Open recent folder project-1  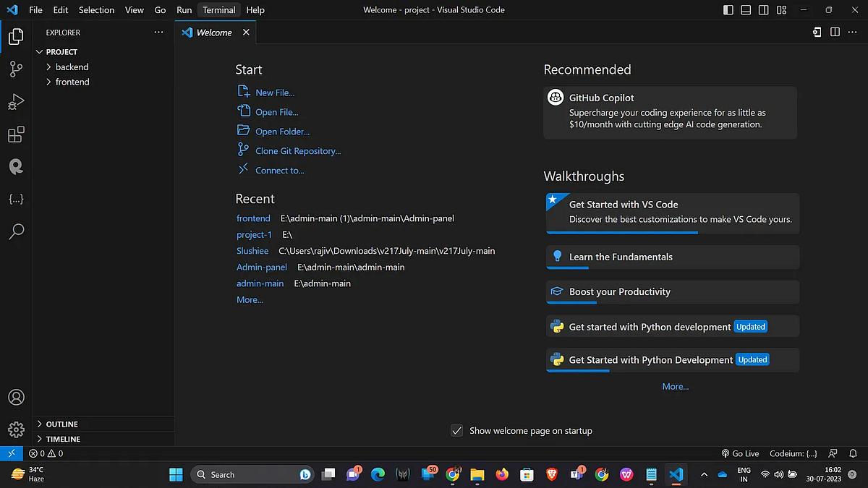click(254, 235)
